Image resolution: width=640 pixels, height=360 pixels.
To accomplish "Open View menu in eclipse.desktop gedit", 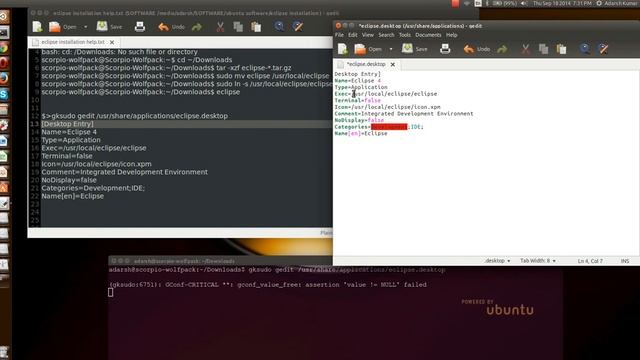I will click(368, 35).
